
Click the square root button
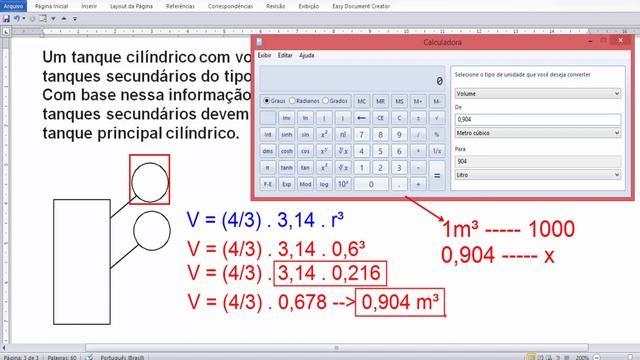pyautogui.click(x=437, y=118)
